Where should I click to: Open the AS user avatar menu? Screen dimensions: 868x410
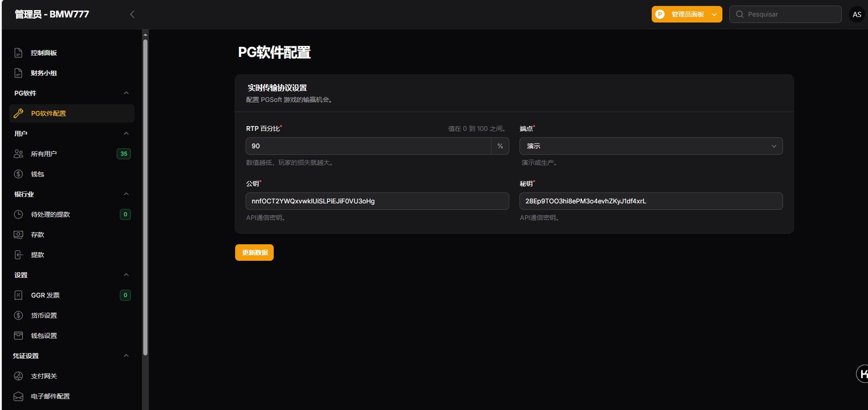point(857,14)
